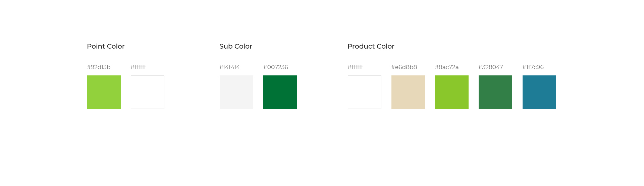Click the light gray #f4f4f4 swatch
This screenshot has height=186, width=644.
(x=236, y=92)
